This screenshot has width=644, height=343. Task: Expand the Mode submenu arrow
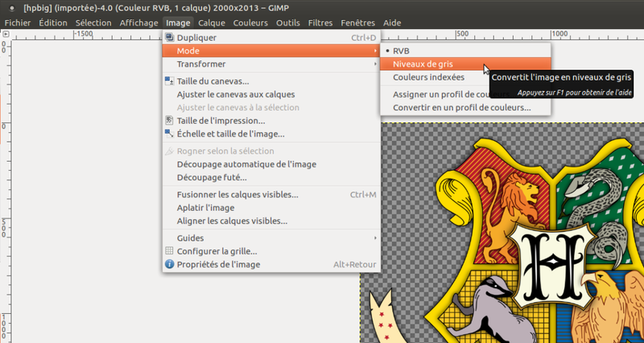coord(375,51)
